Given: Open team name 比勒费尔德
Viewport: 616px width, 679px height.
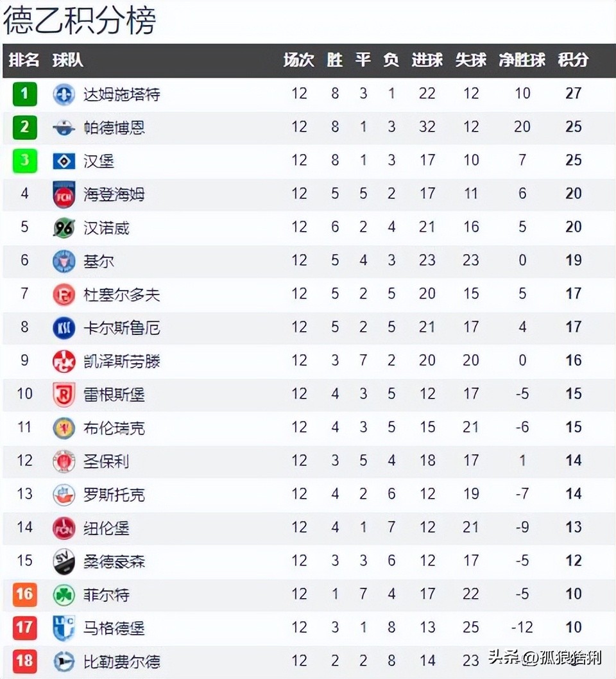Looking at the screenshot, I should [x=121, y=662].
